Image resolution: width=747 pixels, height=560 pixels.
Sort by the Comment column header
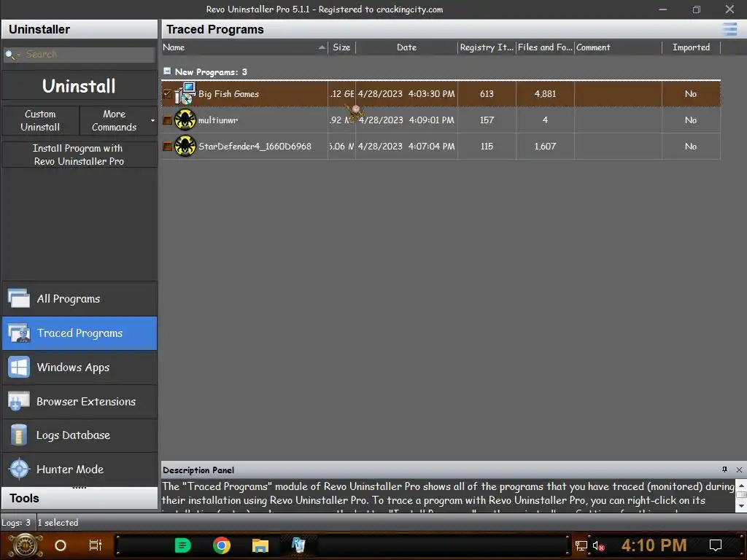(618, 47)
